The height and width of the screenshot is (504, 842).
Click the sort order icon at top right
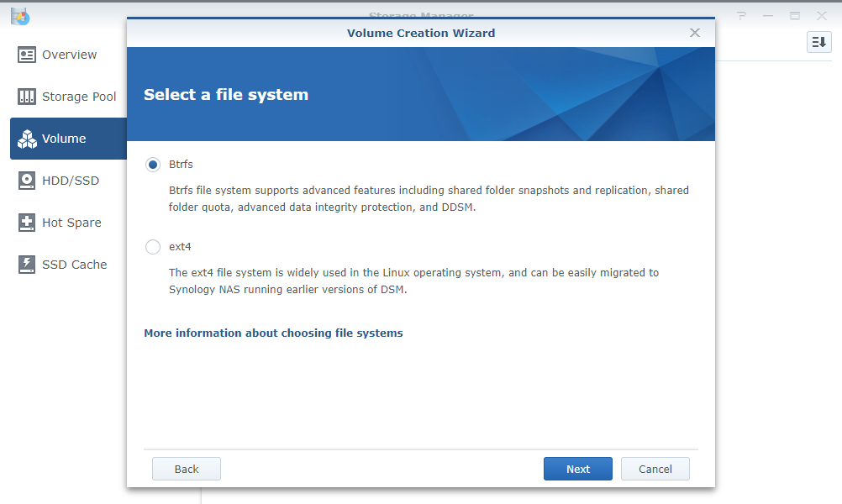818,42
